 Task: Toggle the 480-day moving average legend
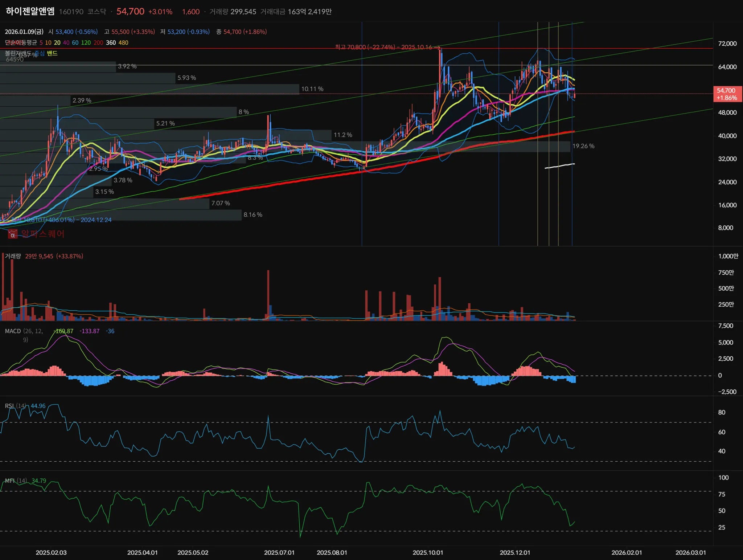(x=123, y=43)
